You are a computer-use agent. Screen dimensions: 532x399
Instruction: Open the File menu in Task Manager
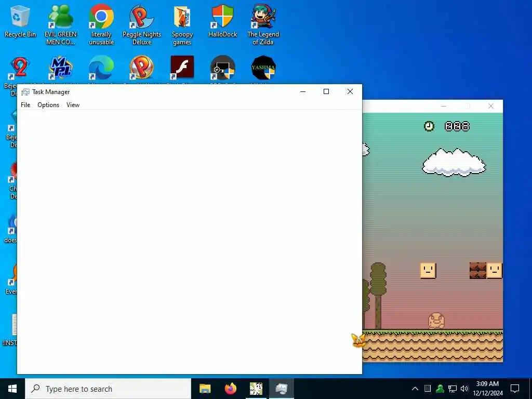click(25, 105)
